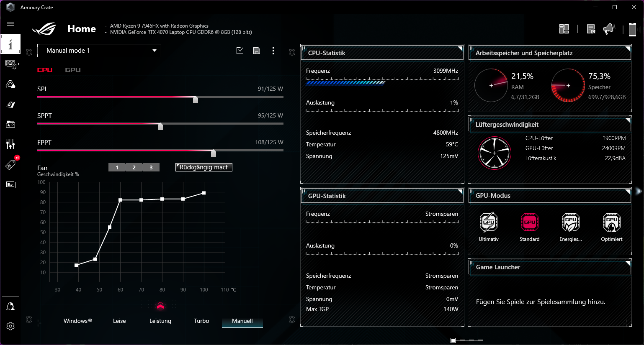Open the News sidebar icon
The width and height of the screenshot is (644, 345).
click(x=10, y=184)
